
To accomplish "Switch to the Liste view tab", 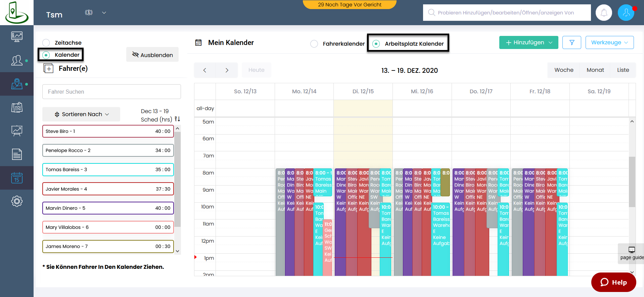I will (x=623, y=70).
